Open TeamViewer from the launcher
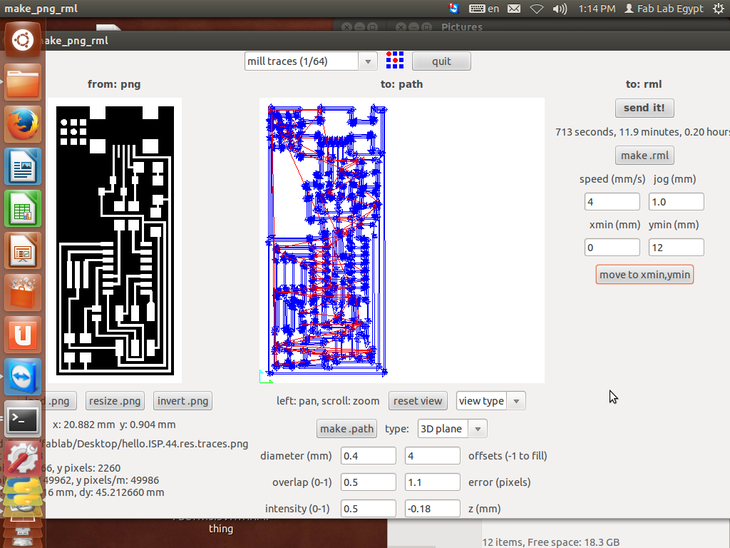Image resolution: width=730 pixels, height=548 pixels. coord(22,377)
